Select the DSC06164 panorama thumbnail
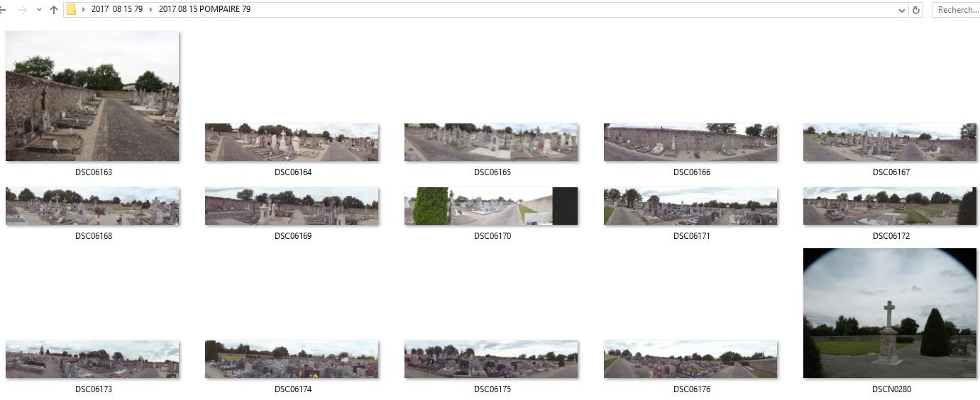The width and height of the screenshot is (980, 400). click(x=292, y=142)
